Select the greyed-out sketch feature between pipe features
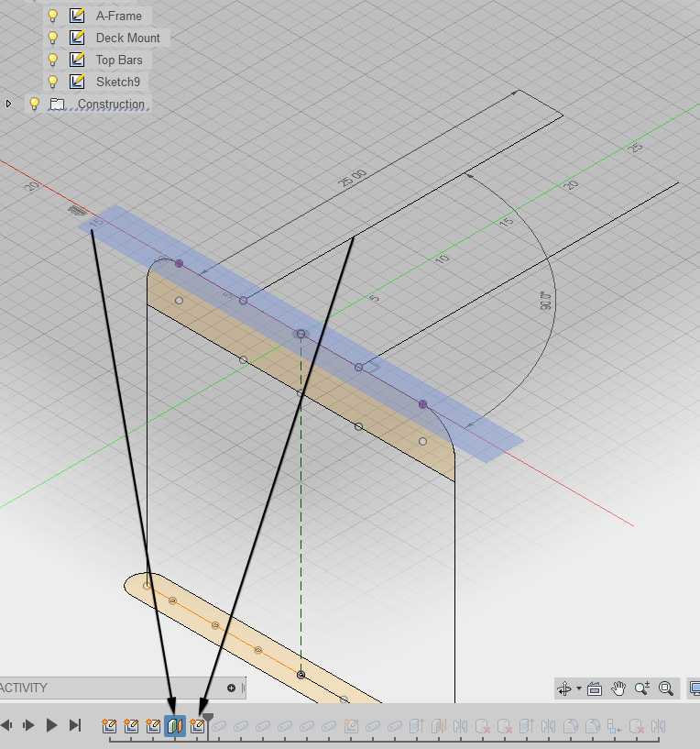The image size is (700, 749). (x=351, y=726)
